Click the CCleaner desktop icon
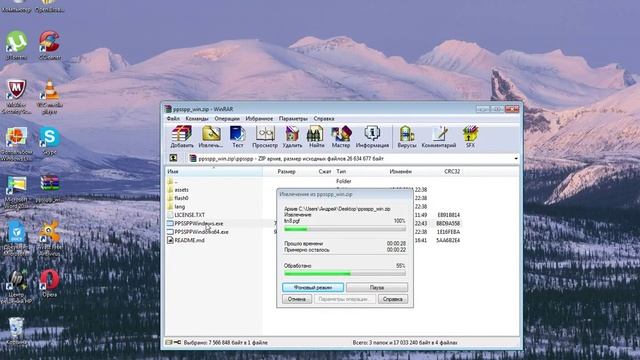Screen dimensions: 640x360 pyautogui.click(x=50, y=45)
